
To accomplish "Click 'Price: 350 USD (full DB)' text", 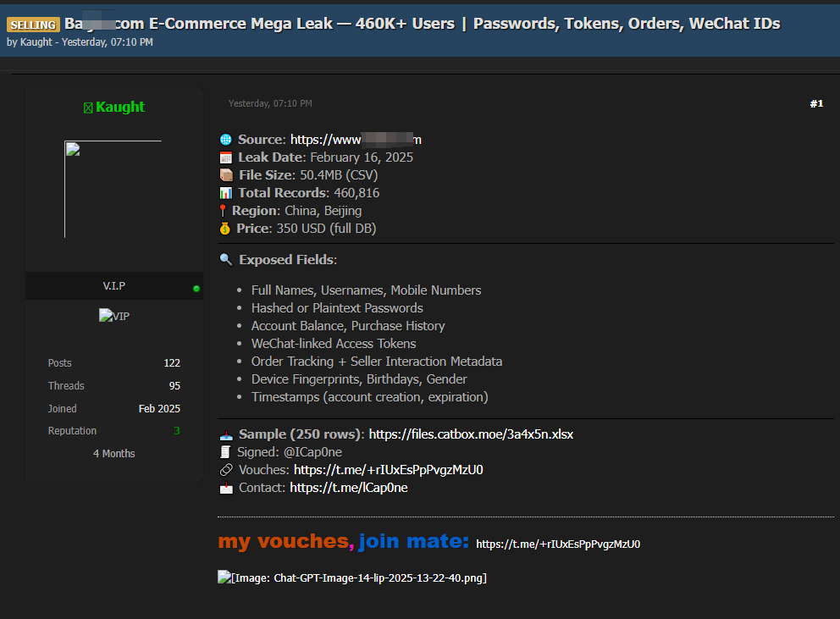I will 307,229.
